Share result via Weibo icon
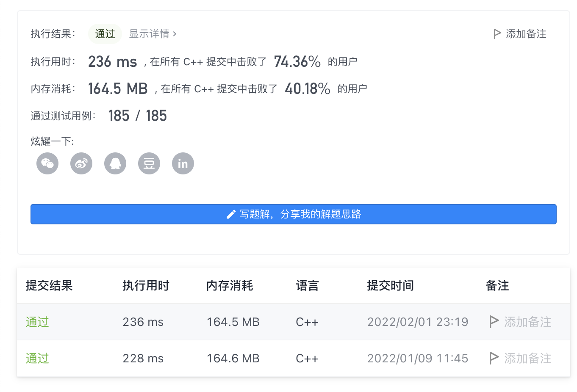 tap(81, 163)
